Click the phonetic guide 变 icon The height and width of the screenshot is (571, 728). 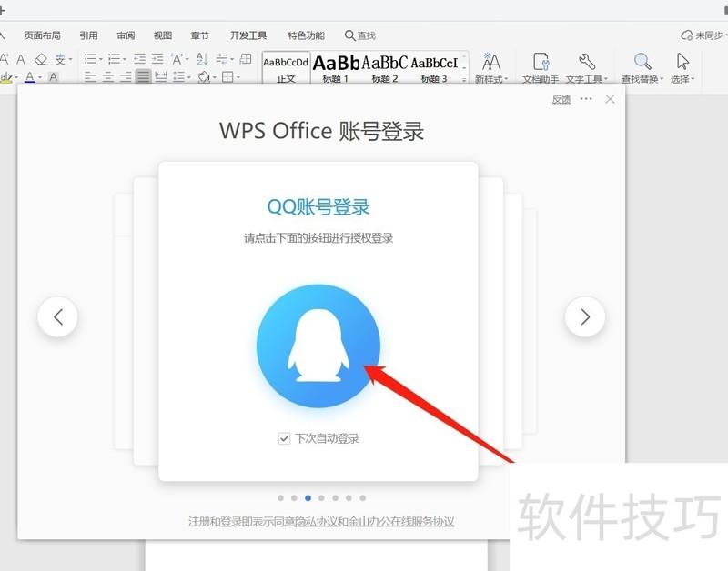60,59
